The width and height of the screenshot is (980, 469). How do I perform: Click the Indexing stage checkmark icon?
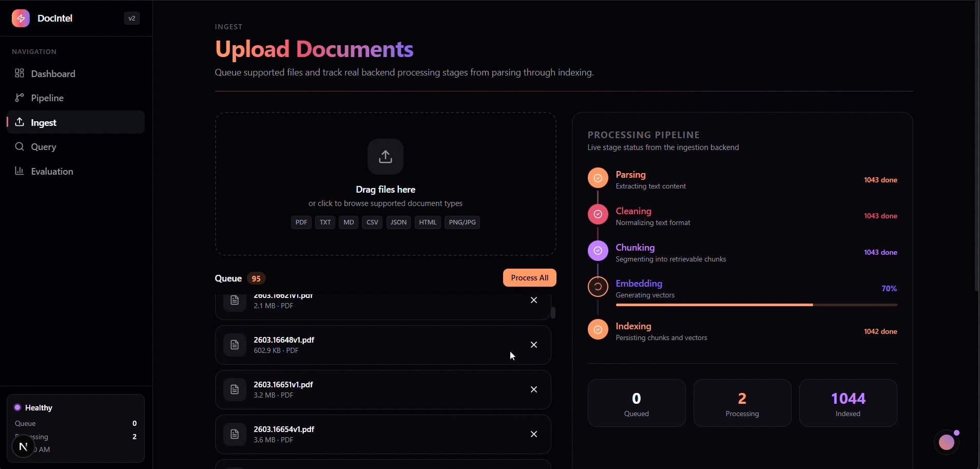click(598, 329)
